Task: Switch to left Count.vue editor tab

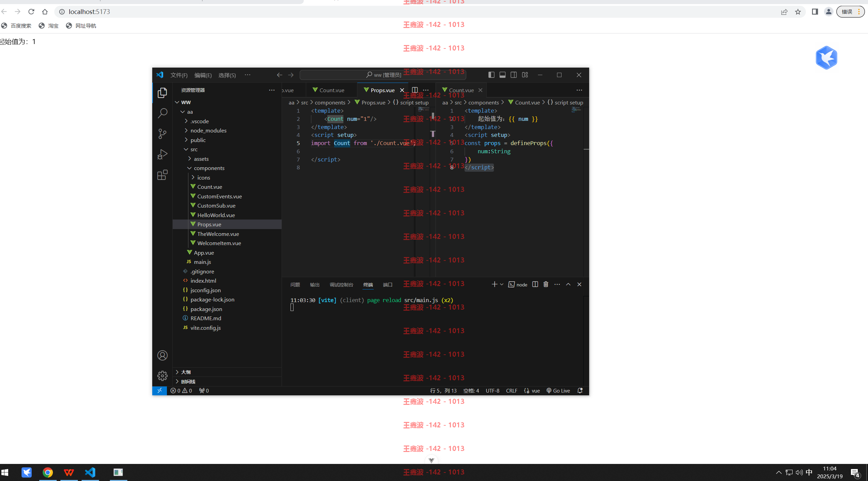Action: click(331, 90)
